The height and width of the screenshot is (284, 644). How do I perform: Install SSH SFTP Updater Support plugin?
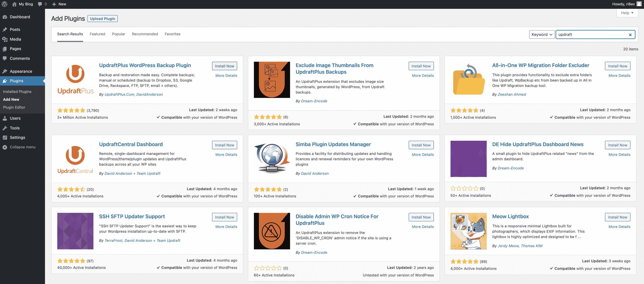(x=224, y=217)
